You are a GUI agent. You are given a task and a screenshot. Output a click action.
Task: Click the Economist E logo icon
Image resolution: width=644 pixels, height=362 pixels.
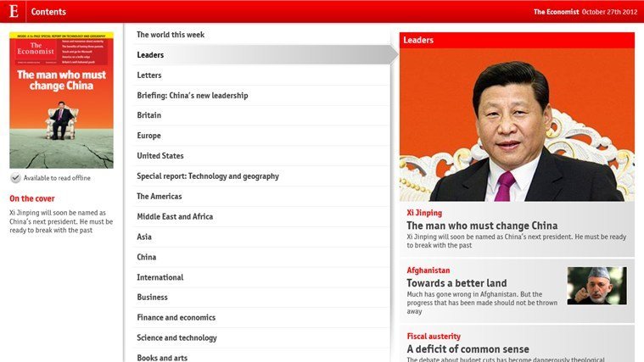13,11
